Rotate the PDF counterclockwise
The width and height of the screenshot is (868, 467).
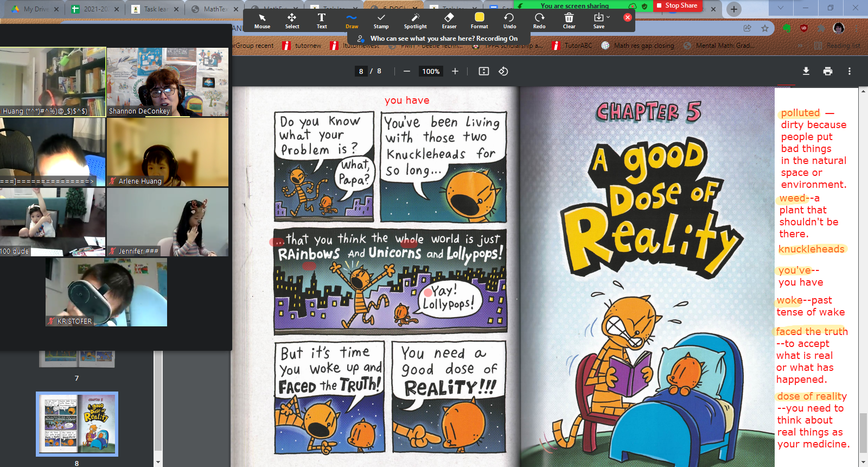tap(503, 71)
